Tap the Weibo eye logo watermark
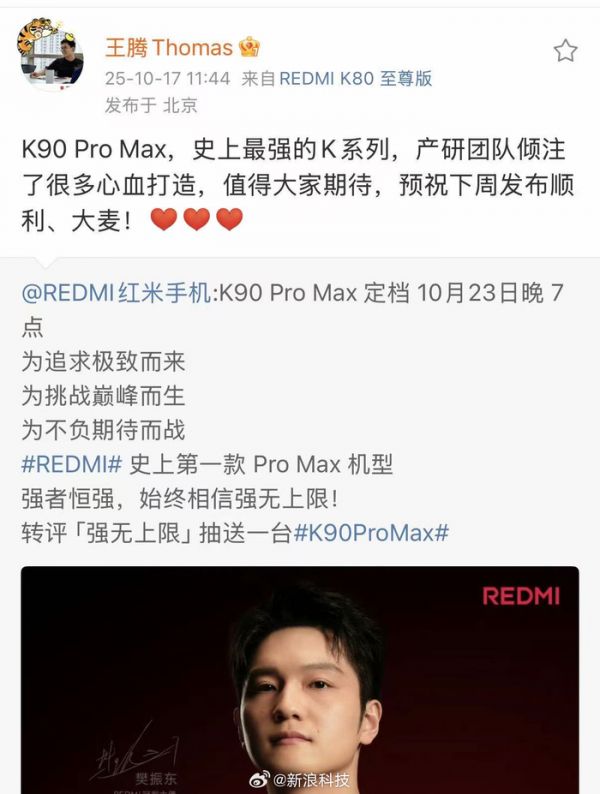This screenshot has height=794, width=600. (x=259, y=780)
